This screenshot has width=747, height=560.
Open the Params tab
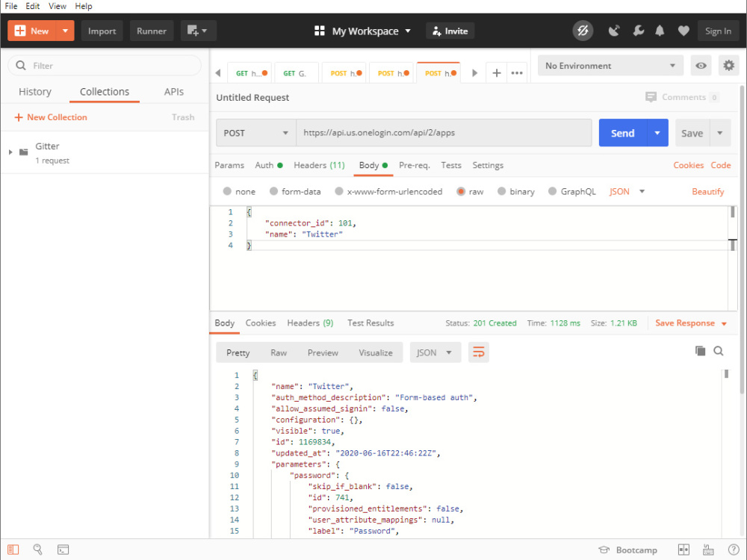point(229,165)
